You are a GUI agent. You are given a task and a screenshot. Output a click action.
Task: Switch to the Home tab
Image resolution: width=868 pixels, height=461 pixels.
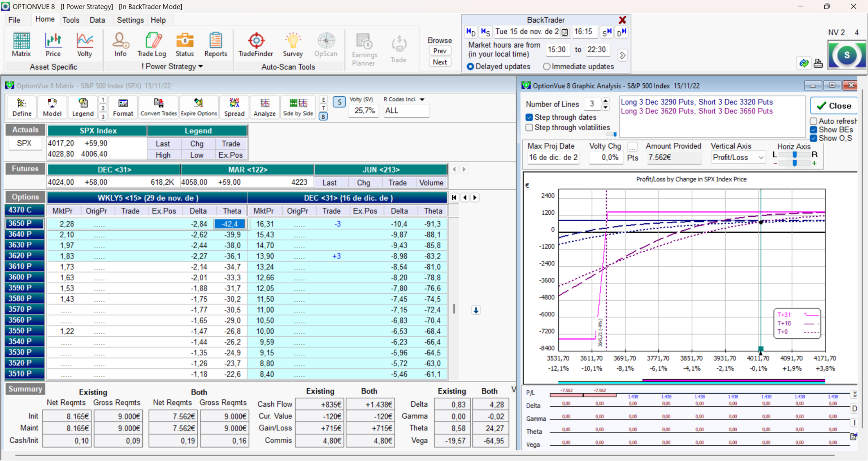tap(45, 19)
